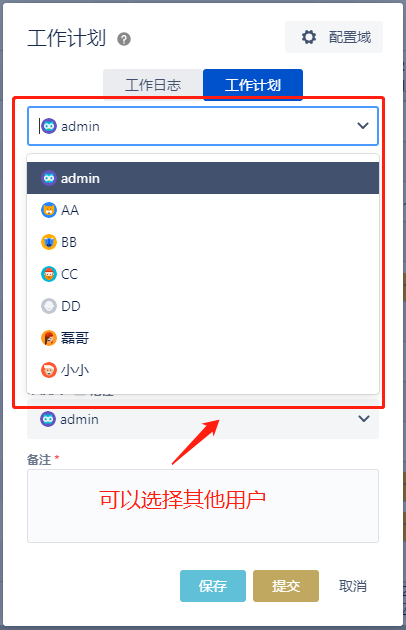This screenshot has width=406, height=630.
Task: Click the 小小 user avatar icon
Action: 49,370
